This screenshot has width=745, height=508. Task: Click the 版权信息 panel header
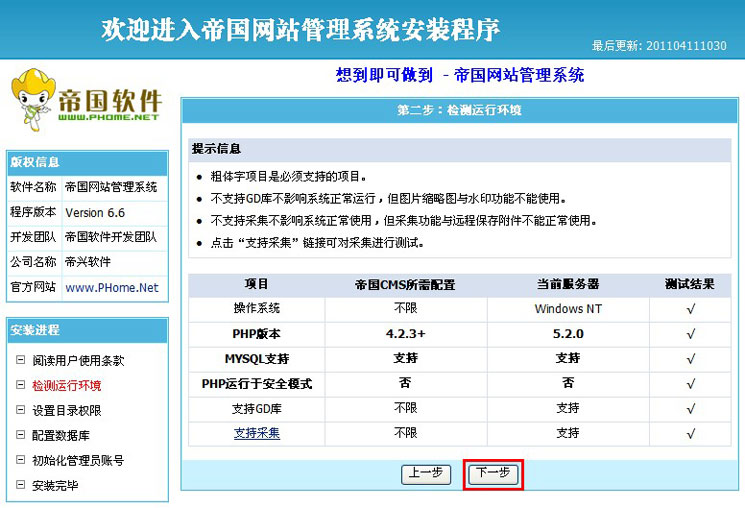click(87, 162)
